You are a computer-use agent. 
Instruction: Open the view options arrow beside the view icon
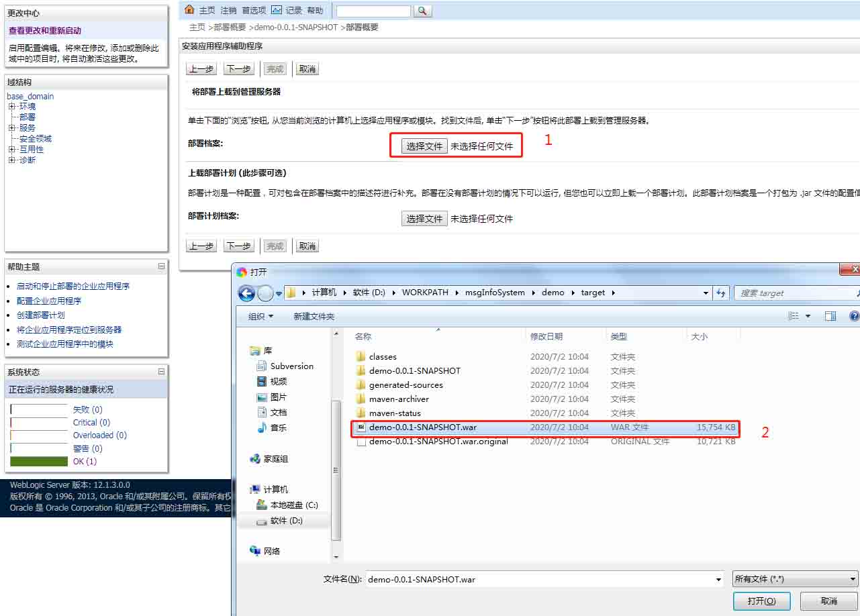click(x=808, y=316)
